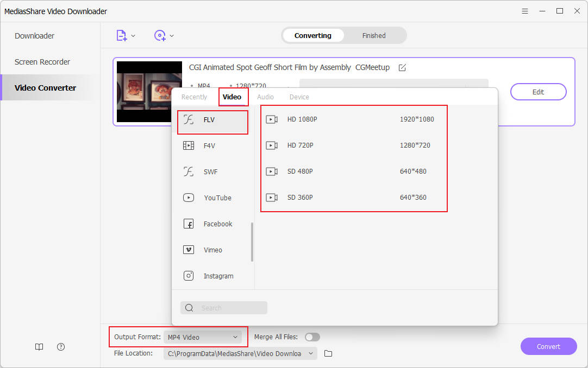This screenshot has width=588, height=368.
Task: Select the SWF label in list
Action: (210, 172)
